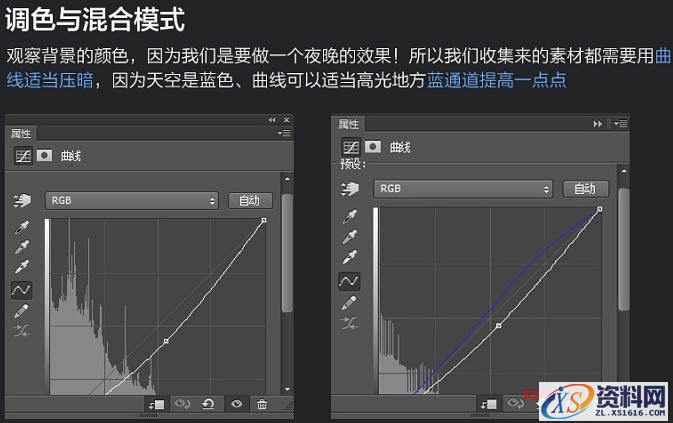The width and height of the screenshot is (673, 423).
Task: Click layer mask icon in right panel header
Action: click(373, 147)
